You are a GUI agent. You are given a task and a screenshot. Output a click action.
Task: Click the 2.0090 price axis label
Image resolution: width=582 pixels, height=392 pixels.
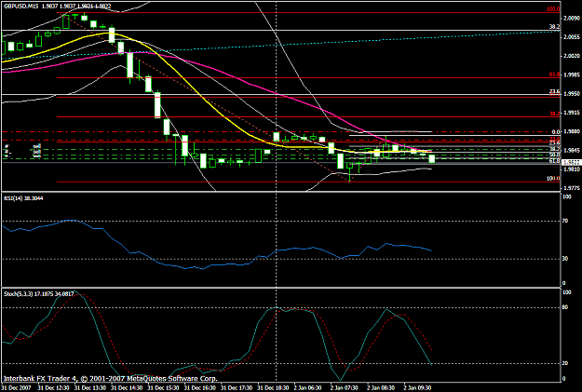click(572, 19)
